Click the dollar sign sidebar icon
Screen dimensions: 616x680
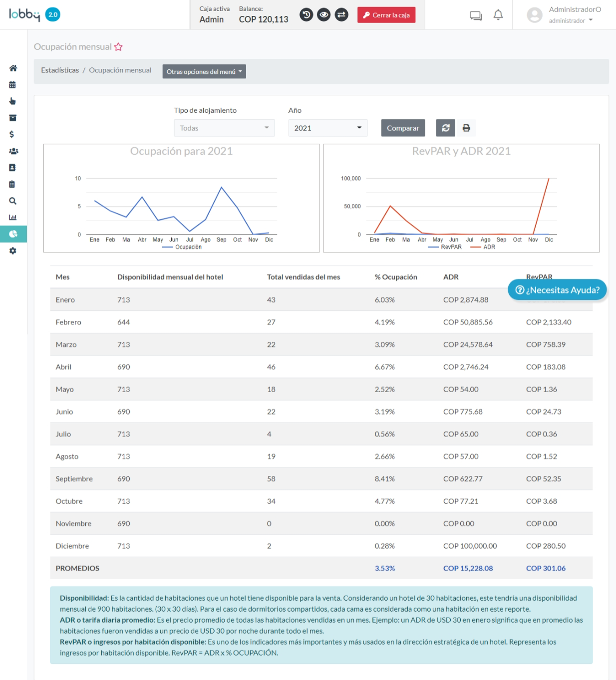click(11, 134)
